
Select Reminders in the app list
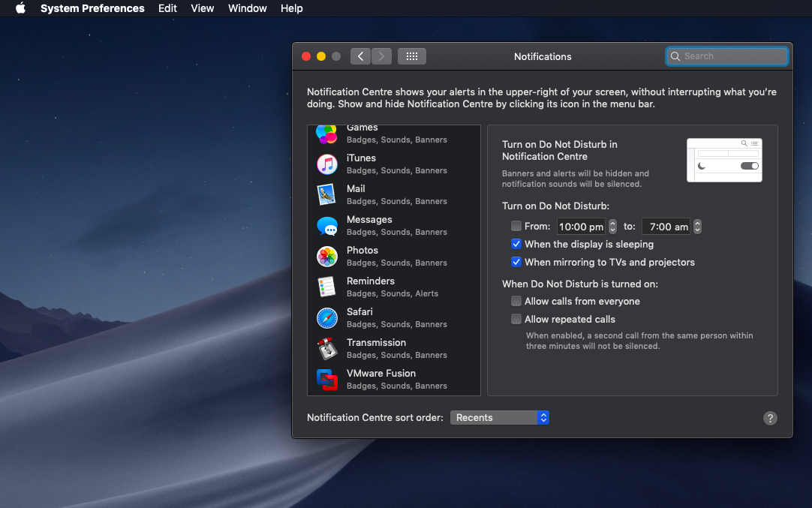(x=393, y=287)
